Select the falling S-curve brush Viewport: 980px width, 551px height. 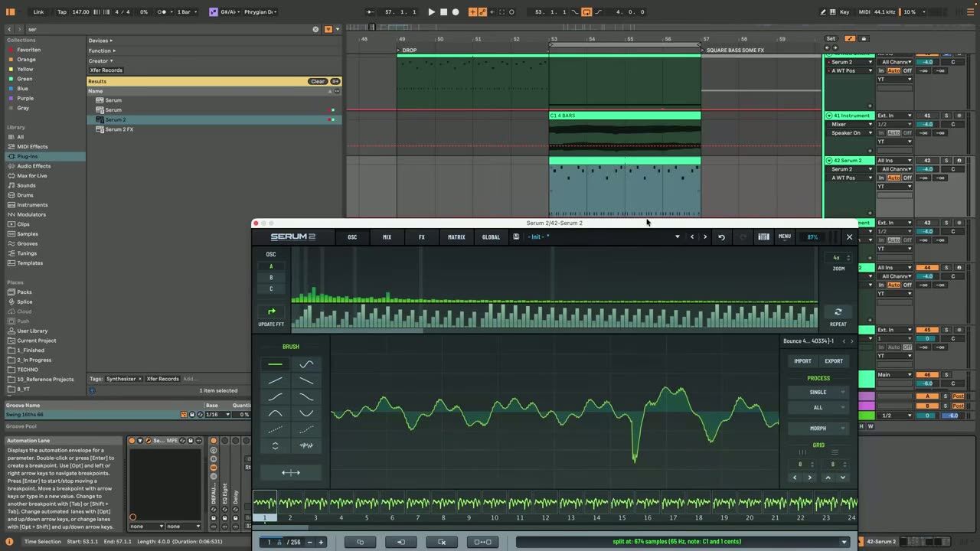pyautogui.click(x=306, y=396)
